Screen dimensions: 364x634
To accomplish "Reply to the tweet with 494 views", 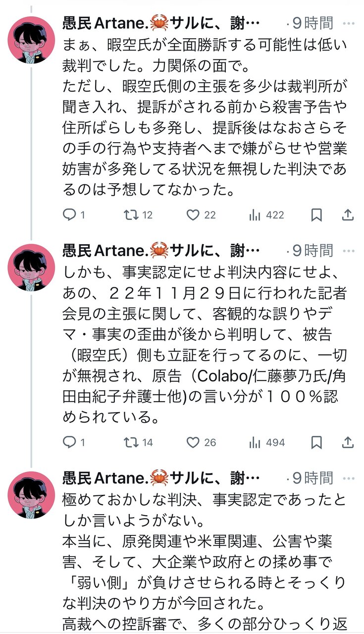I will 74,442.
